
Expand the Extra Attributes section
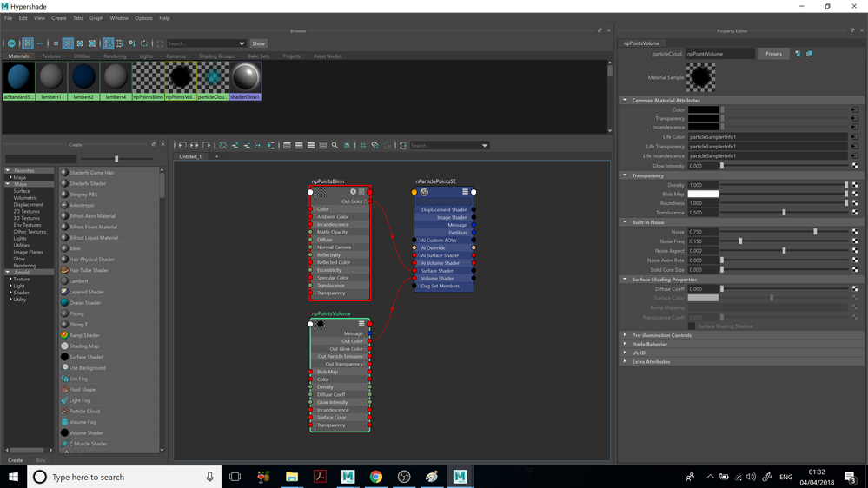coord(625,362)
